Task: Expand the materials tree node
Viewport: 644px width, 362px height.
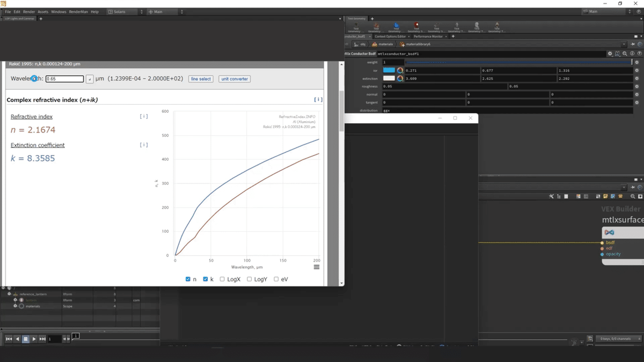Action: pyautogui.click(x=15, y=306)
